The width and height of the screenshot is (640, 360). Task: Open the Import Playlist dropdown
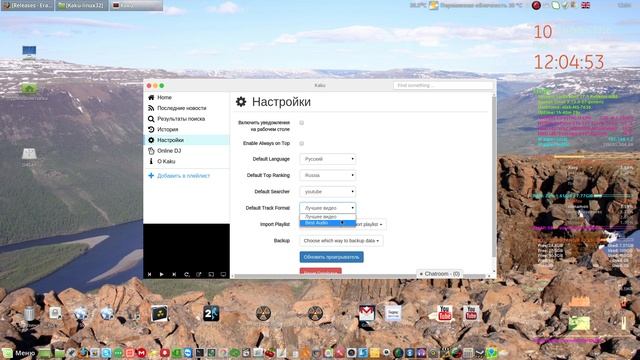(x=371, y=224)
